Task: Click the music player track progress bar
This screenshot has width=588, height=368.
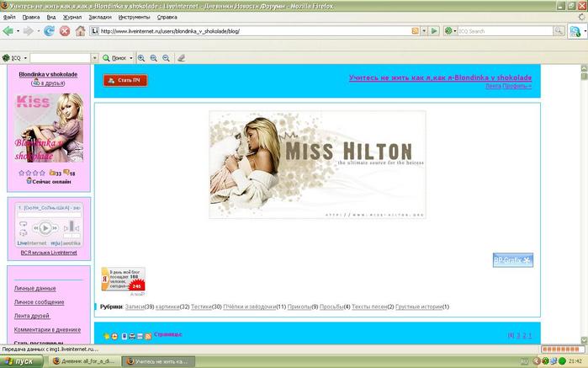Action: coord(49,215)
